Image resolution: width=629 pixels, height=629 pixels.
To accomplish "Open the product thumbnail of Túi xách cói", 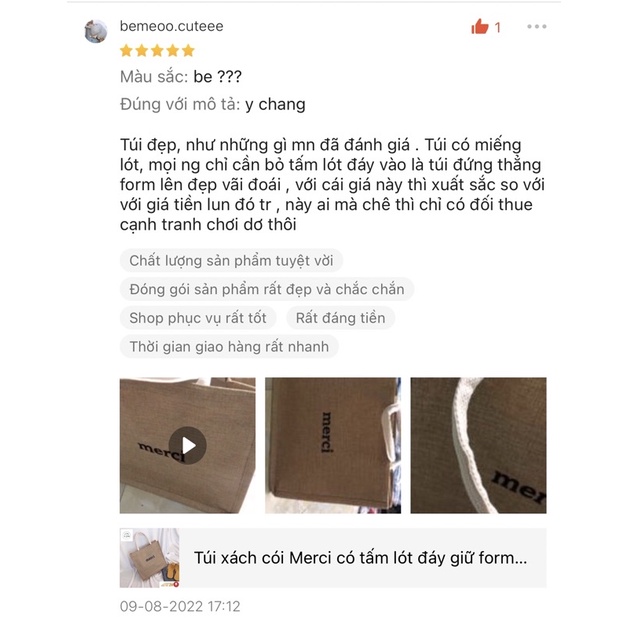I will (150, 558).
